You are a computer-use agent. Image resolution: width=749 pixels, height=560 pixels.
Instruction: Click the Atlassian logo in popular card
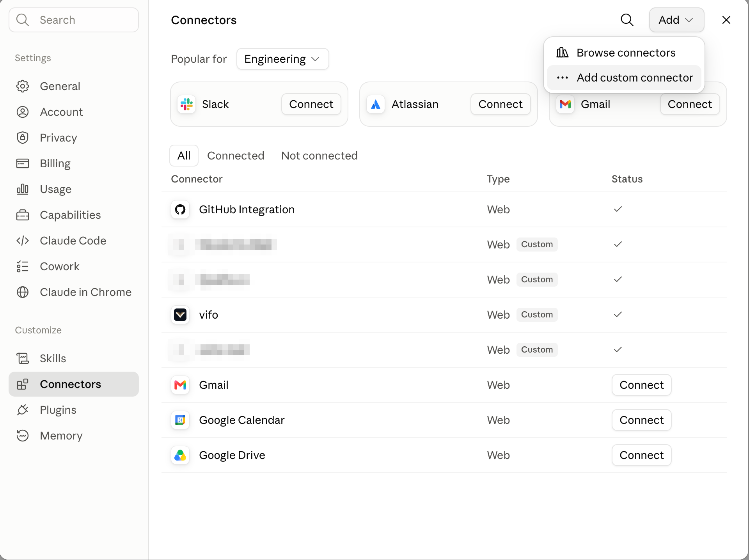click(376, 104)
